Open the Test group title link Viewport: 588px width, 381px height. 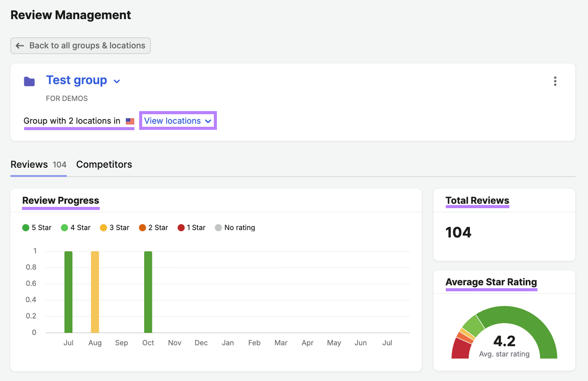coord(76,80)
